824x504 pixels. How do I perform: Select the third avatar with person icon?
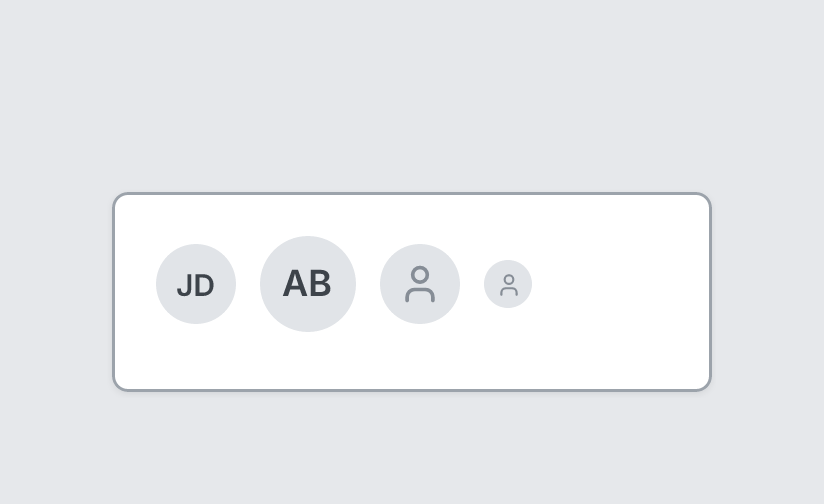click(420, 284)
